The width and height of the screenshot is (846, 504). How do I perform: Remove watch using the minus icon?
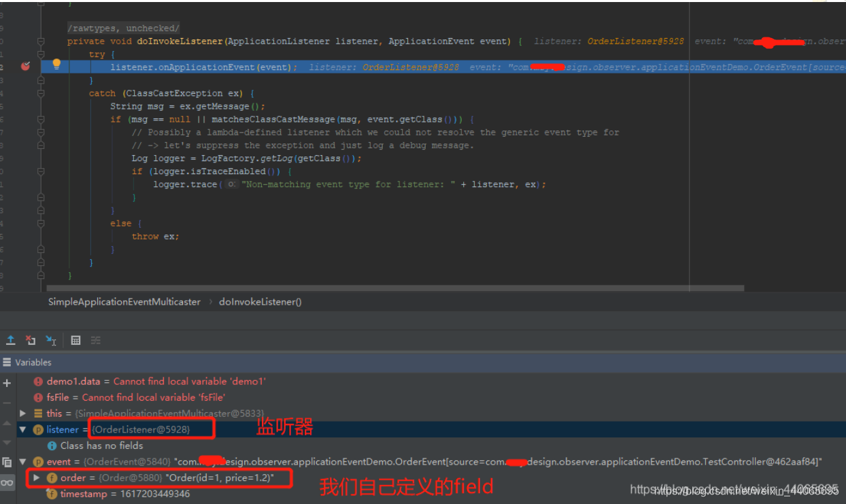click(x=7, y=403)
